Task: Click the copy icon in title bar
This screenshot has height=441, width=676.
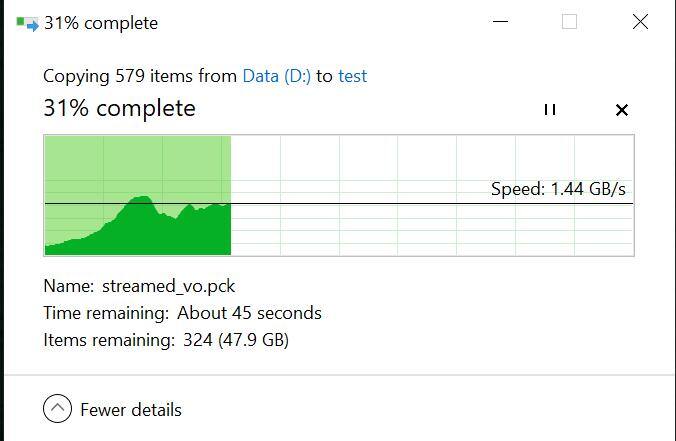Action: [27, 23]
